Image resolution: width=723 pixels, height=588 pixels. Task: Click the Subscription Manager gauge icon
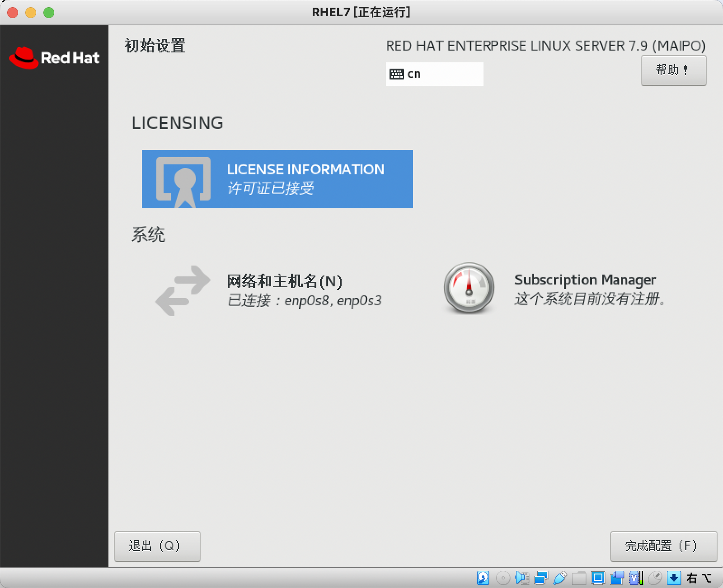(469, 288)
